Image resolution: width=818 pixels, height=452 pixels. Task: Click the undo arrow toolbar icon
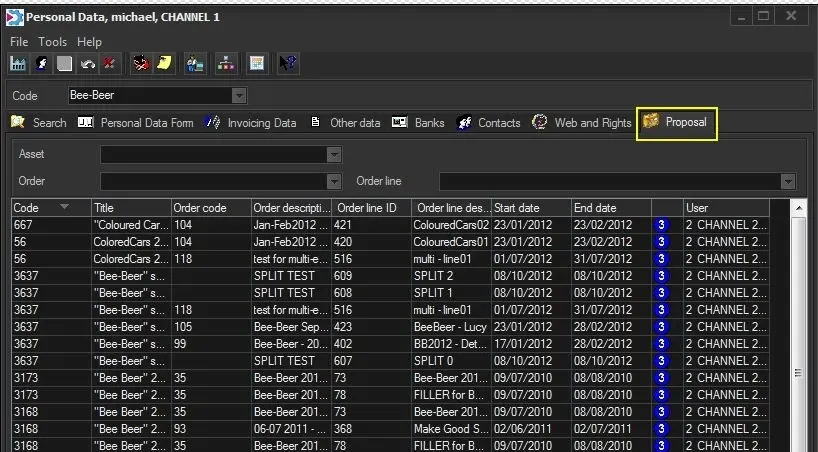pyautogui.click(x=87, y=64)
